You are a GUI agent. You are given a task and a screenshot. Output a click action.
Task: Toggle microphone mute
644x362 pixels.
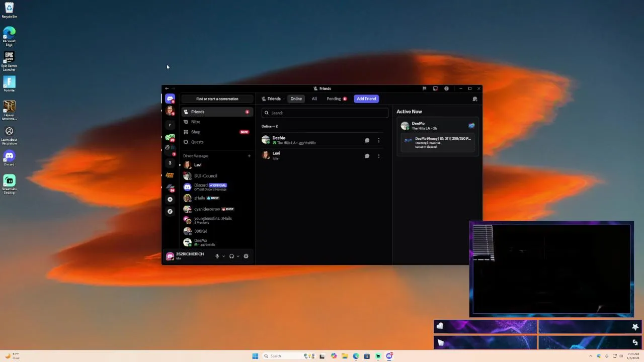pyautogui.click(x=217, y=256)
